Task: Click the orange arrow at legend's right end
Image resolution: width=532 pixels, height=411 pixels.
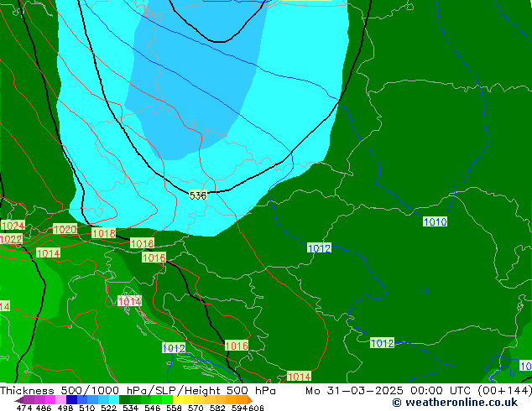Action: tap(250, 400)
